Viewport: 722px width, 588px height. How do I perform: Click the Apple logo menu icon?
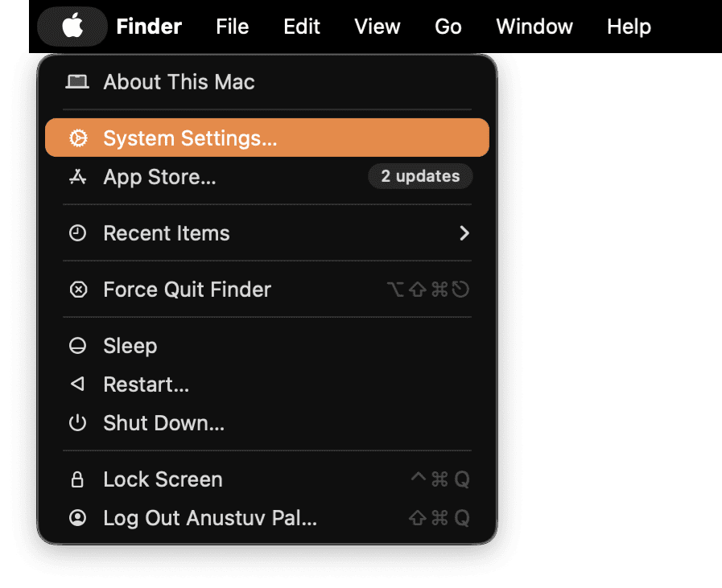[x=72, y=27]
